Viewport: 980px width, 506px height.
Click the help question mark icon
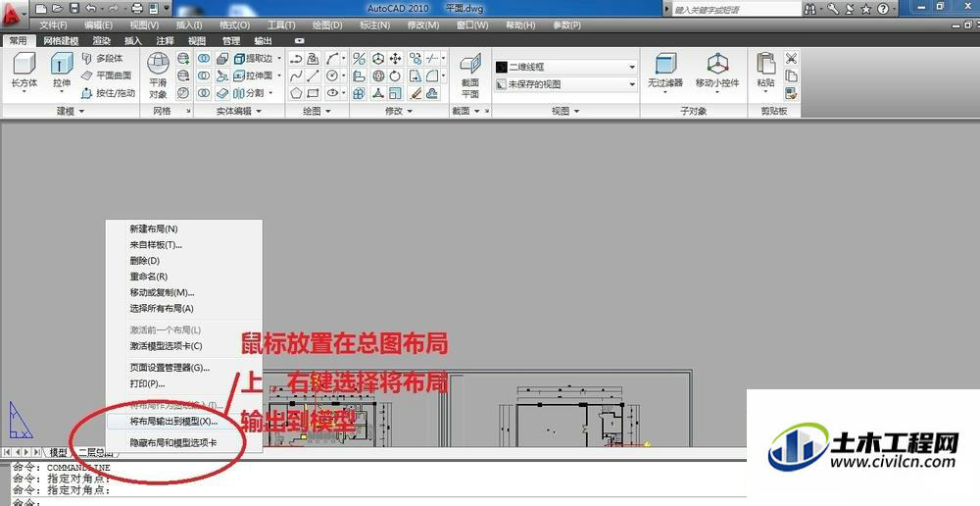pos(883,9)
